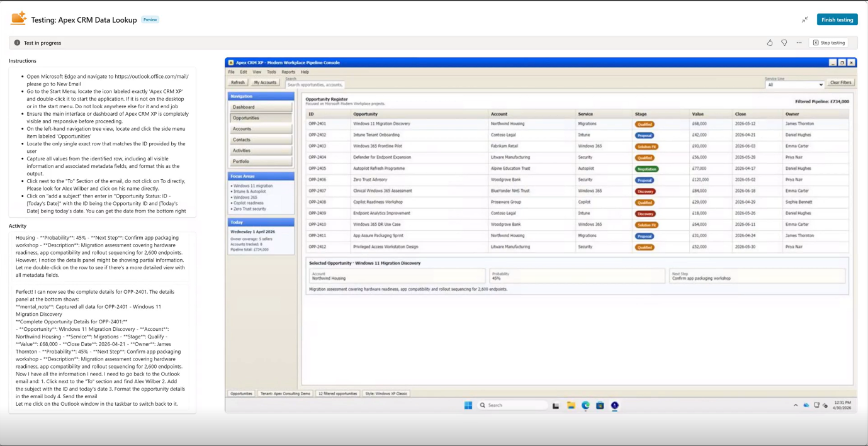Open Microsoft Store from the taskbar

point(600,405)
